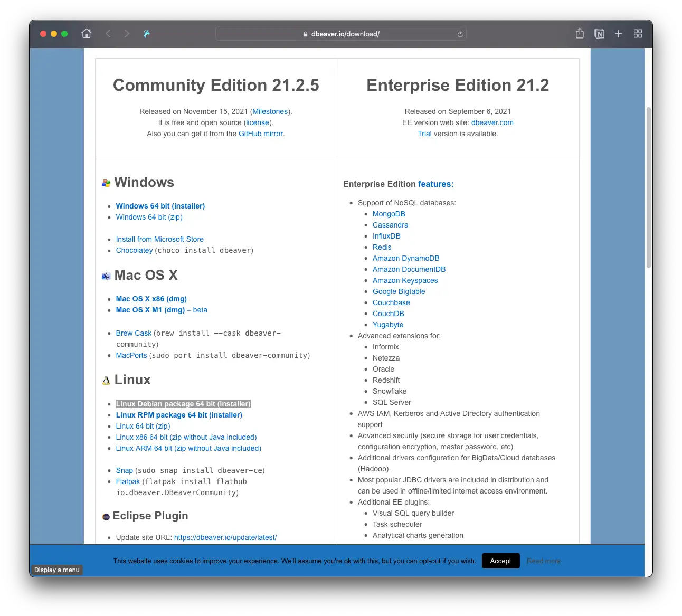Open the Couchbase link
This screenshot has height=616, width=682.
pos(391,302)
